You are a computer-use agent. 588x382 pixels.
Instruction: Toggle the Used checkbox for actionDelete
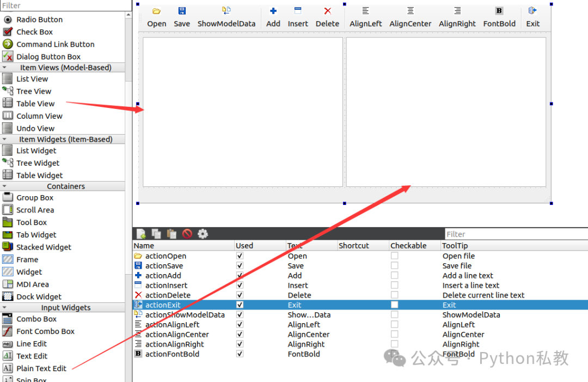pyautogui.click(x=240, y=295)
